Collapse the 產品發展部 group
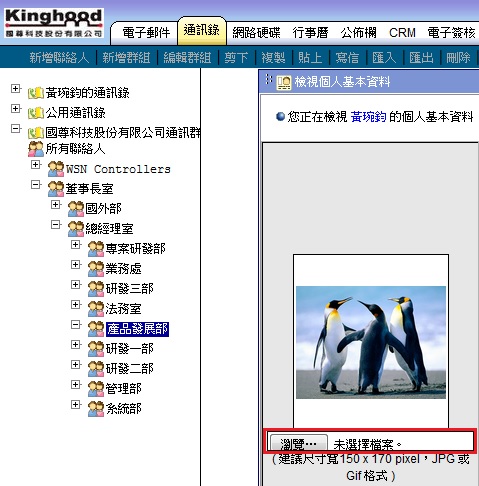The image size is (479, 486). point(76,325)
